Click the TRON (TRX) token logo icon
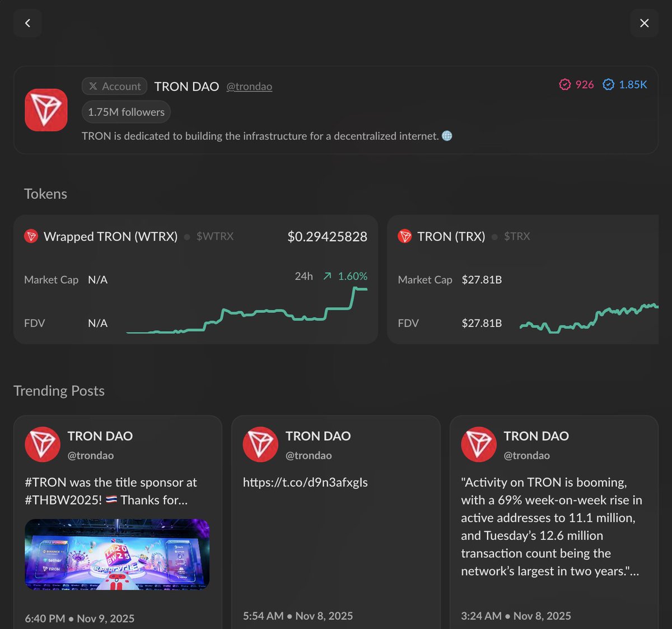The height and width of the screenshot is (629, 672). pyautogui.click(x=405, y=236)
